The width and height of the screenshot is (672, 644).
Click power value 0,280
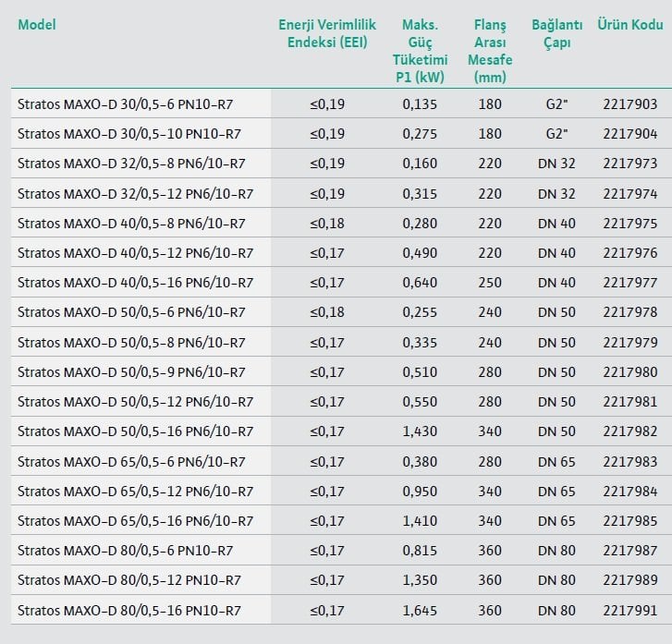coord(420,224)
